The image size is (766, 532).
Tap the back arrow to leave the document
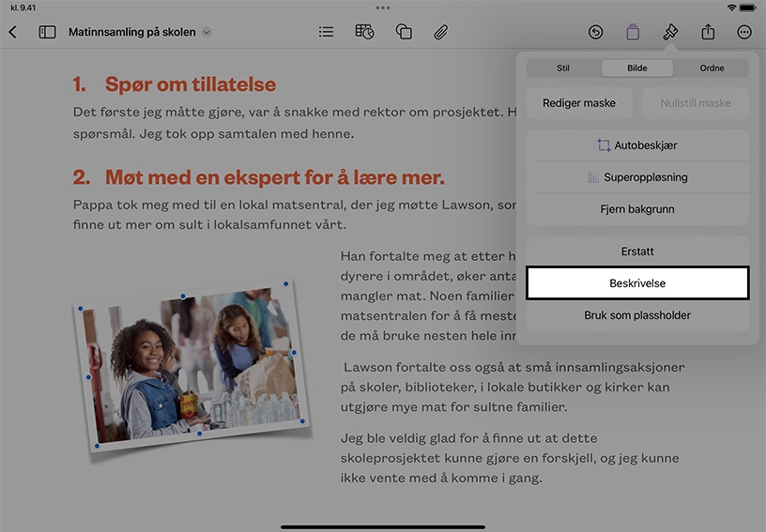click(13, 32)
